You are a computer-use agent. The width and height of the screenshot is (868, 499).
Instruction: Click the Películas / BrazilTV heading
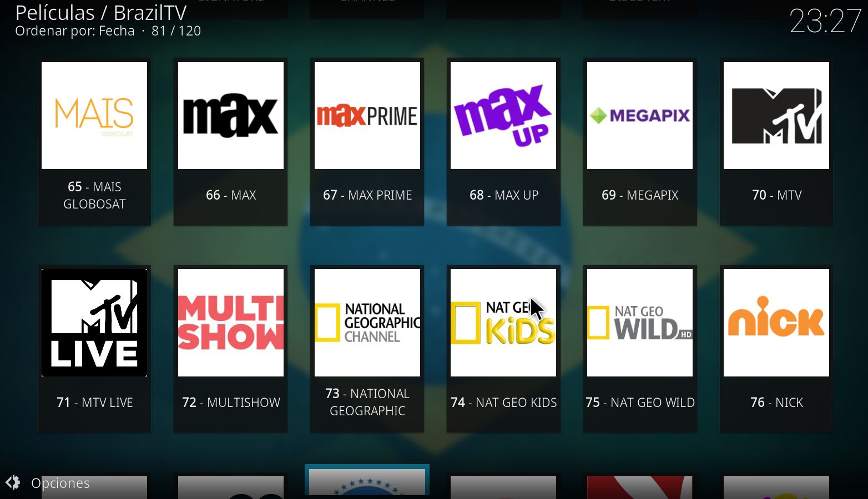[x=101, y=13]
